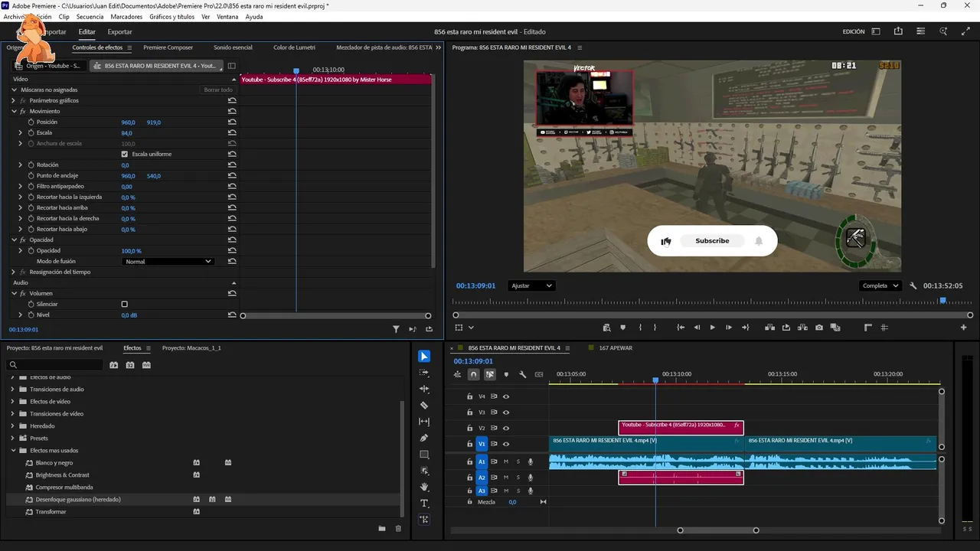
Task: Click the Borrar todo button
Action: 218,90
